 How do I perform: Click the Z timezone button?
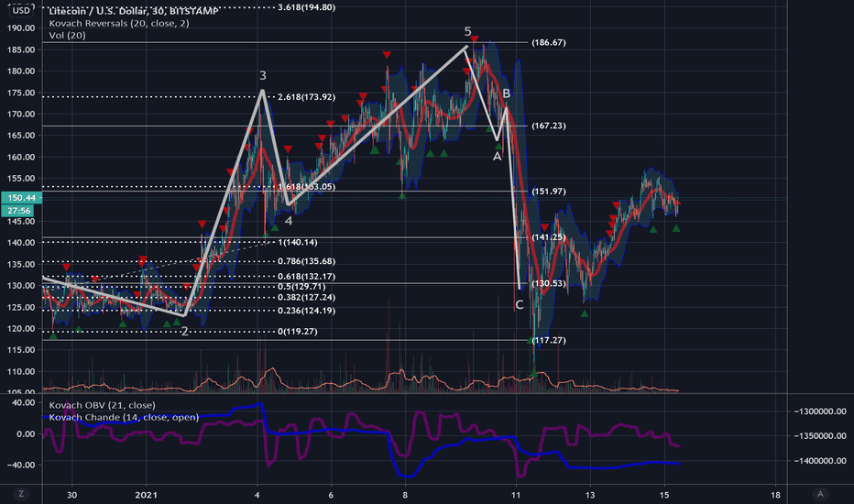tap(21, 494)
